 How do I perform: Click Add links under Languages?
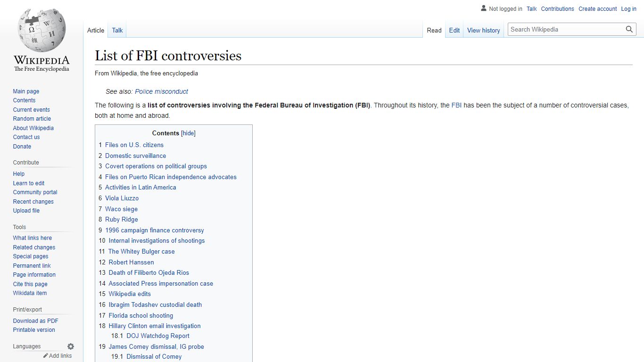(60, 356)
